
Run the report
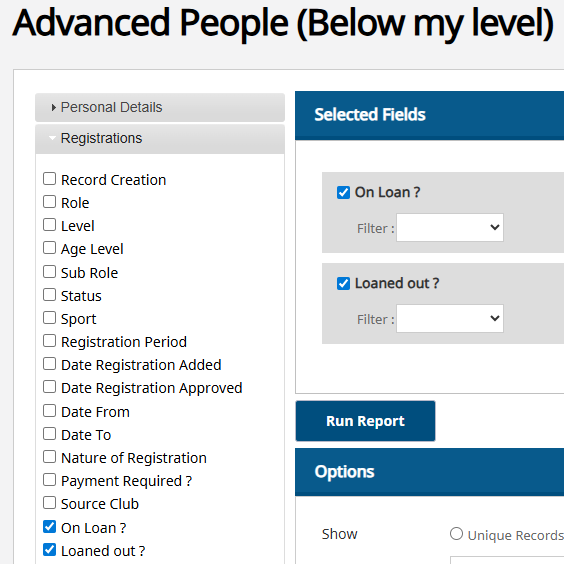coord(365,421)
